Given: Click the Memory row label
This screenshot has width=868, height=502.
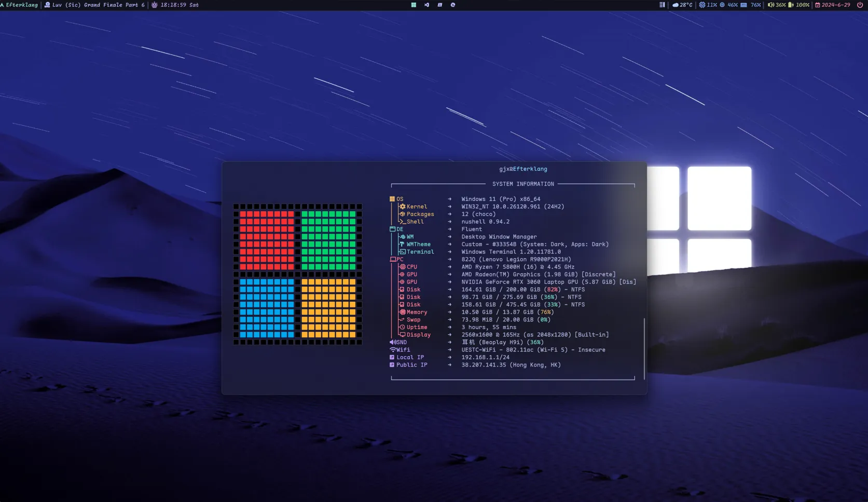Looking at the screenshot, I should (417, 312).
